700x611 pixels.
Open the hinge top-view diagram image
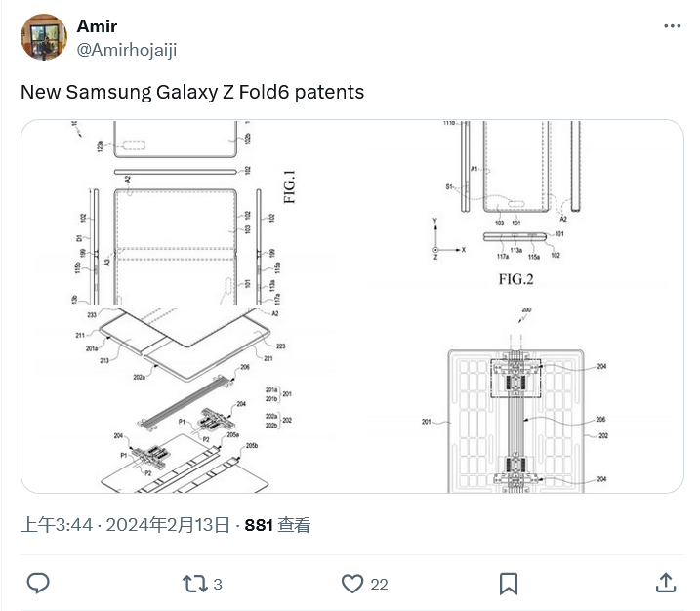coord(518,400)
